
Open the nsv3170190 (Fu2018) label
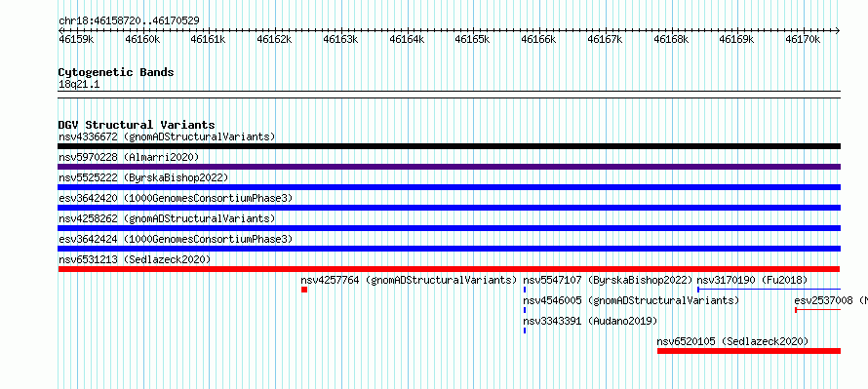(752, 280)
